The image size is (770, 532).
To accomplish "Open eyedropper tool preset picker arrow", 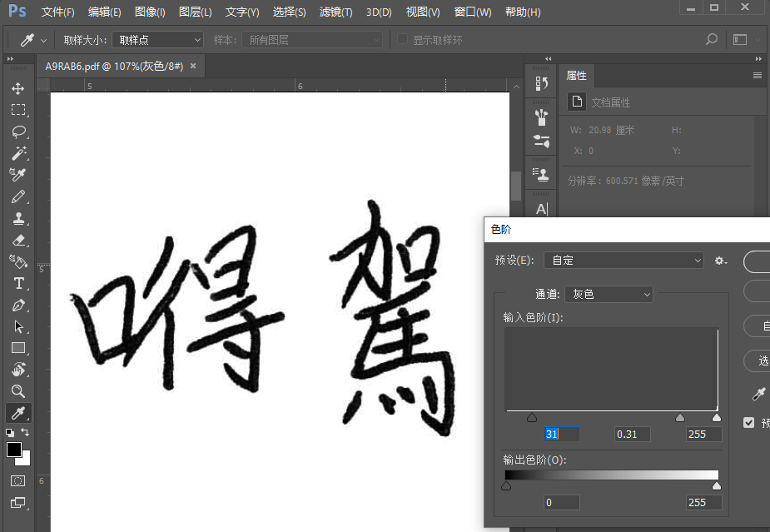I will tap(44, 40).
